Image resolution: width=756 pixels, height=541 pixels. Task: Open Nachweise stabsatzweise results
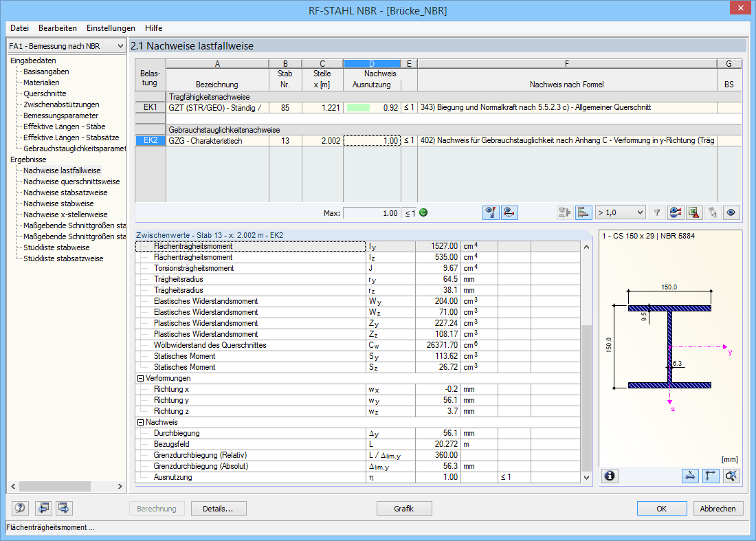point(65,192)
